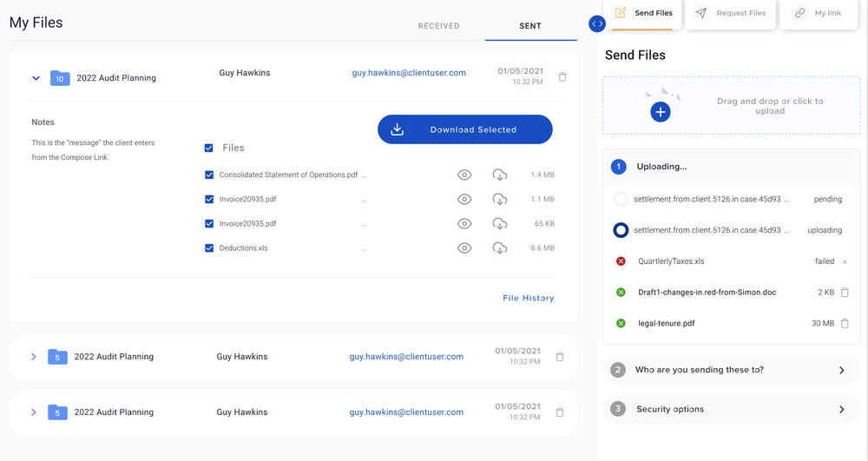Preview Consolidated Statement of Operations.pdf
Image resolution: width=868 pixels, height=461 pixels.
pos(464,175)
